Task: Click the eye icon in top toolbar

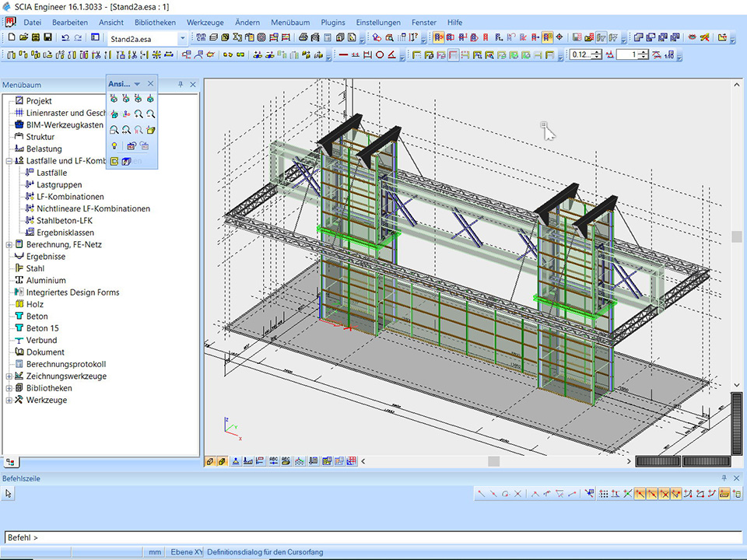Action: point(692,37)
